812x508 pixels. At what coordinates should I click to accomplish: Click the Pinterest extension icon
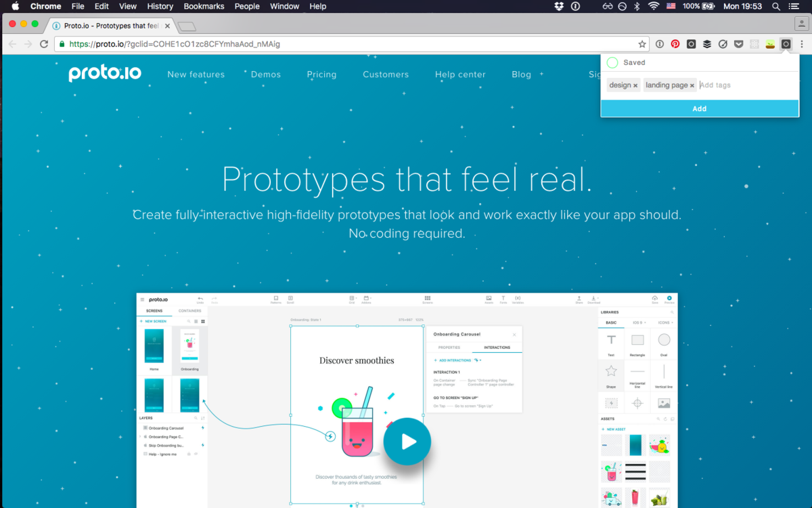tap(675, 44)
